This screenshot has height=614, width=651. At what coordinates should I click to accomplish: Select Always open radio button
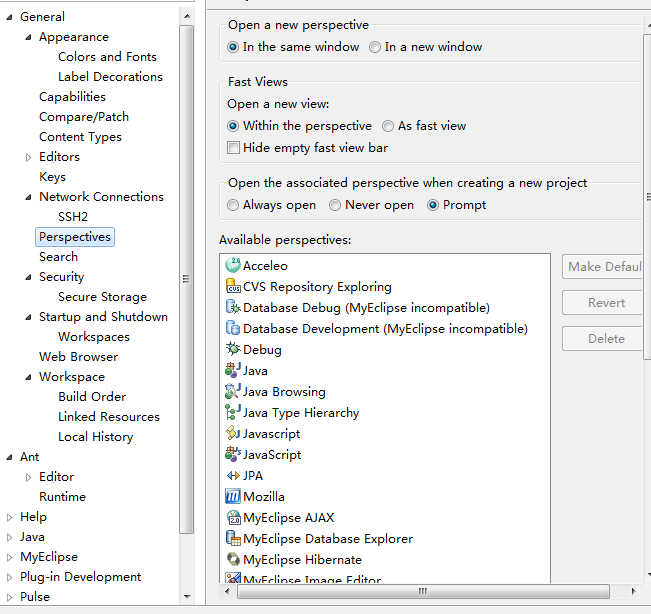coord(233,205)
